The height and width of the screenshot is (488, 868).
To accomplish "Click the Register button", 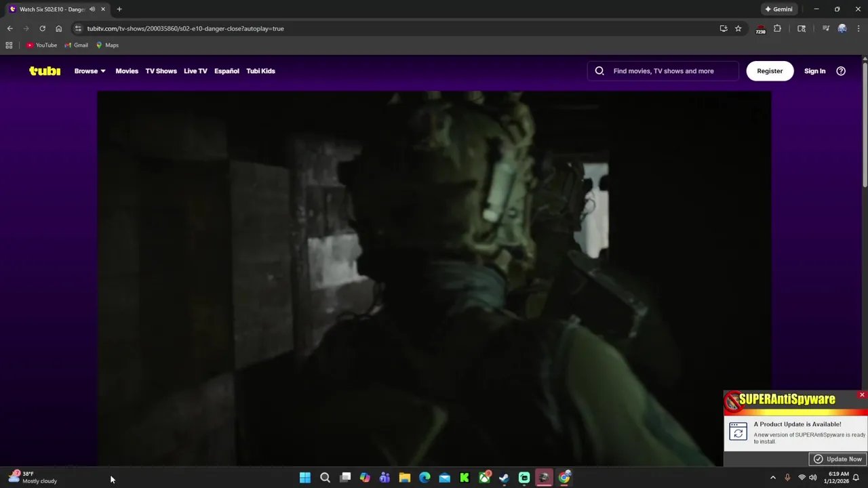I will tap(770, 71).
